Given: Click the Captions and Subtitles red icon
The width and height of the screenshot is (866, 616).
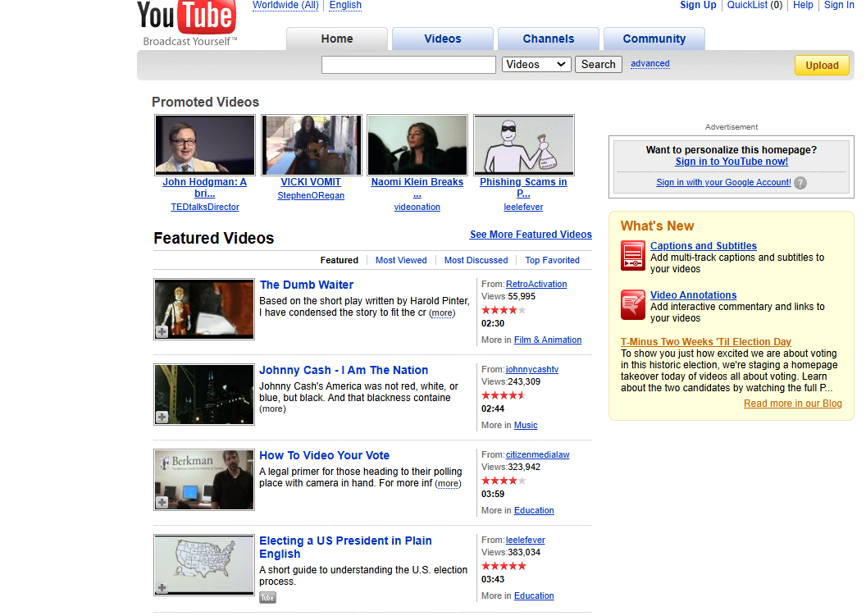Looking at the screenshot, I should 633,255.
